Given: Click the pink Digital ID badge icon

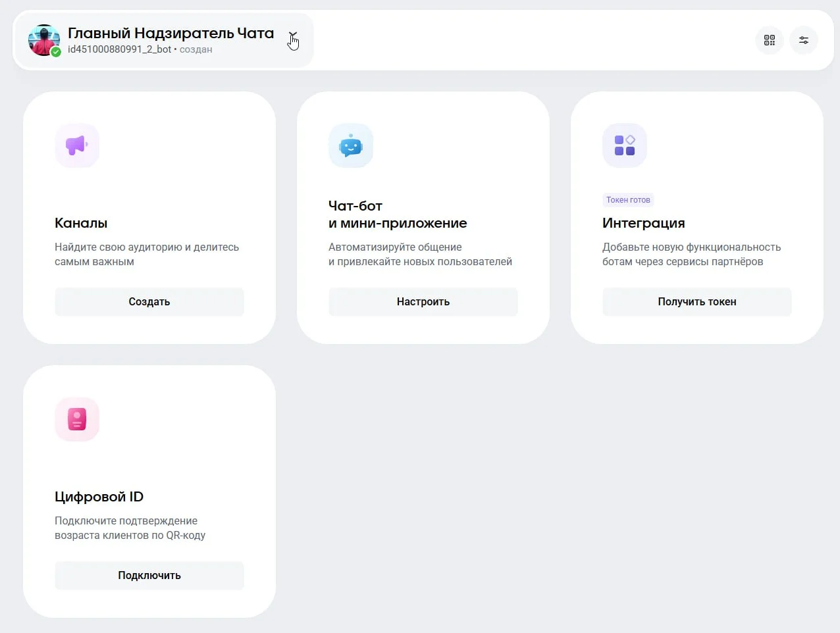Looking at the screenshot, I should pos(77,419).
